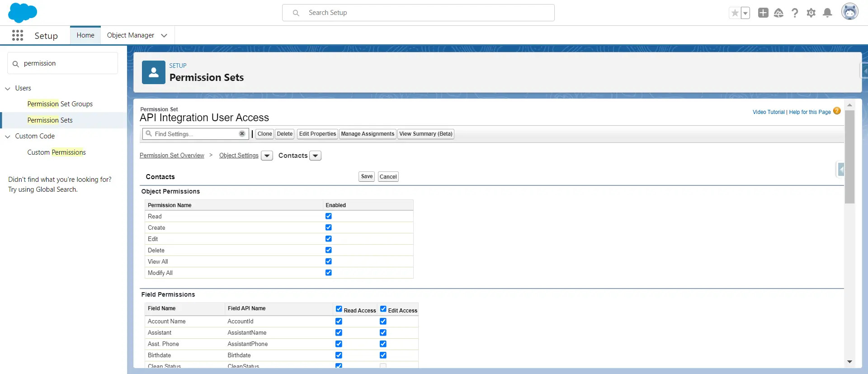The width and height of the screenshot is (868, 374).
Task: Open the Permission Set Overview link
Action: tap(172, 156)
